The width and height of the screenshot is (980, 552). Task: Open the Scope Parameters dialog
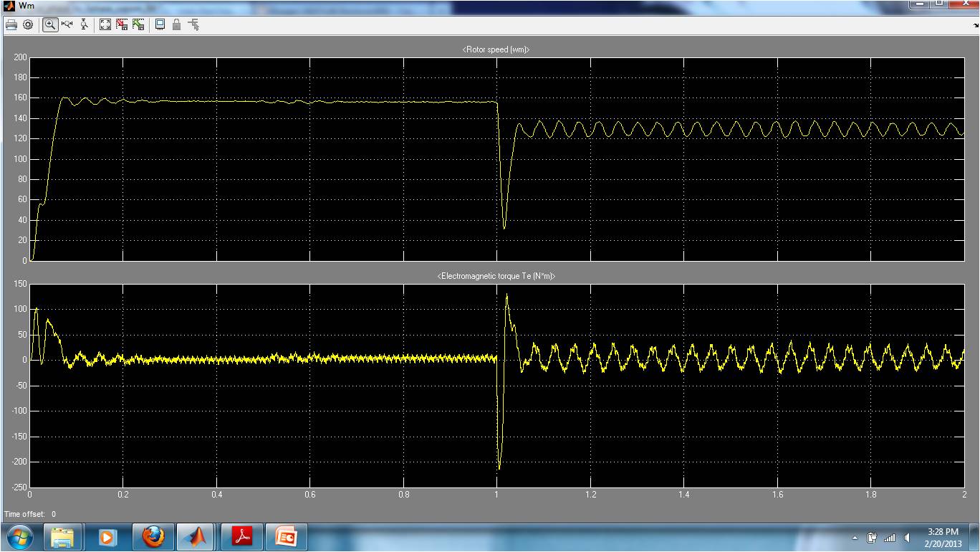point(28,24)
